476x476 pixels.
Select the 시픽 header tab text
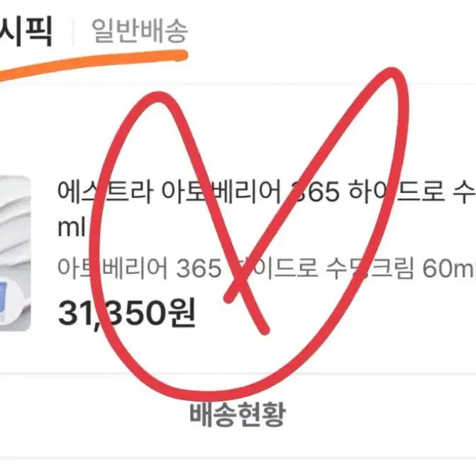coord(26,31)
